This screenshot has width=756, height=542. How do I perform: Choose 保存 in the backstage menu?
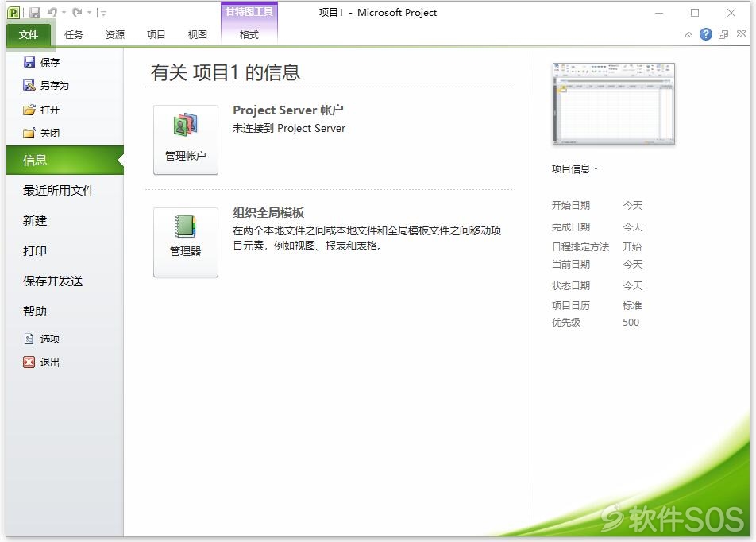(41, 62)
